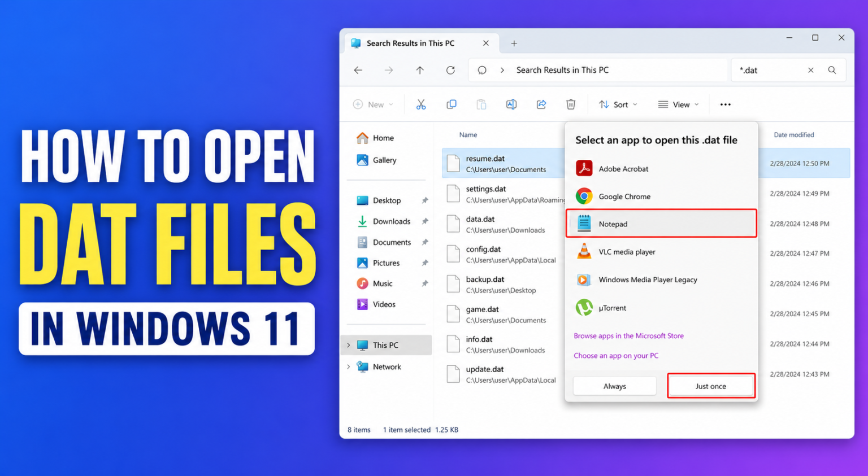868x476 pixels.
Task: Select the backup.dat file
Action: (x=504, y=284)
